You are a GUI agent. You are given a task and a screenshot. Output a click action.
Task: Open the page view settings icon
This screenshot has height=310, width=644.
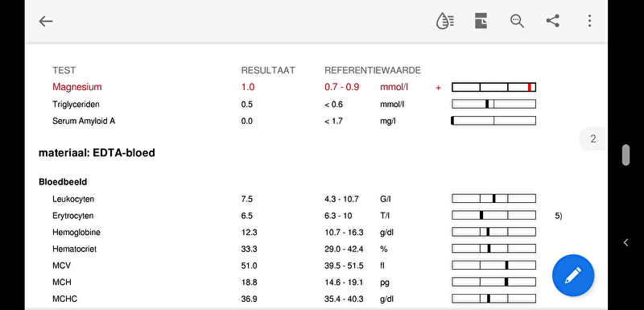point(481,21)
